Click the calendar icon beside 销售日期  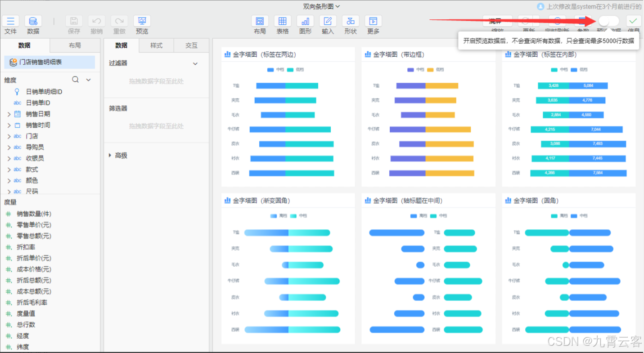point(18,114)
